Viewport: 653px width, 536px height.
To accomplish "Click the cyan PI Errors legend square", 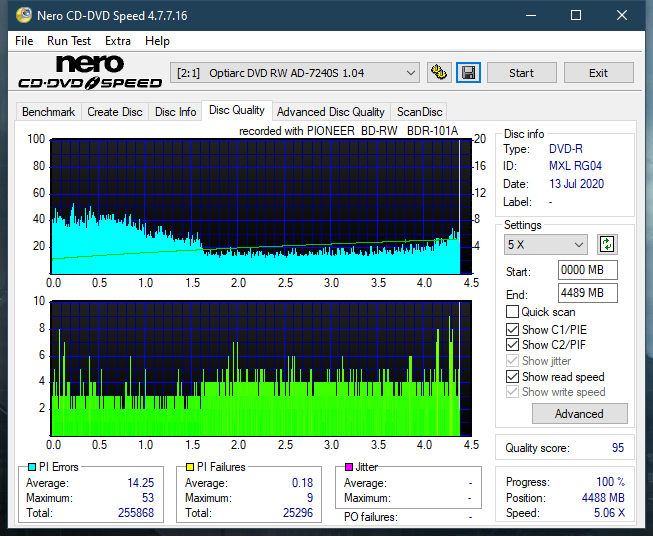I will pos(32,467).
